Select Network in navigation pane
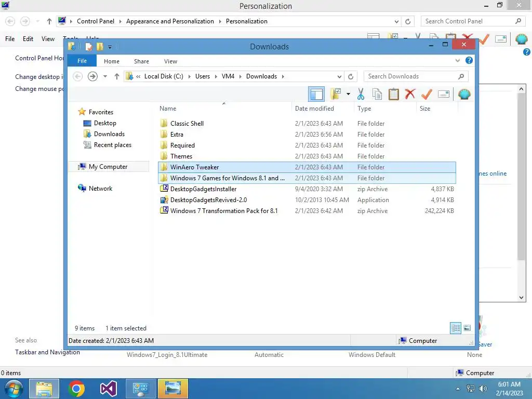The height and width of the screenshot is (399, 532). pos(100,188)
